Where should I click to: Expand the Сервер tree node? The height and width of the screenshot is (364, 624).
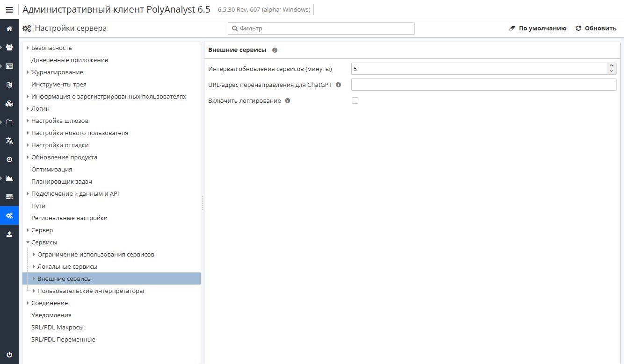(28, 230)
